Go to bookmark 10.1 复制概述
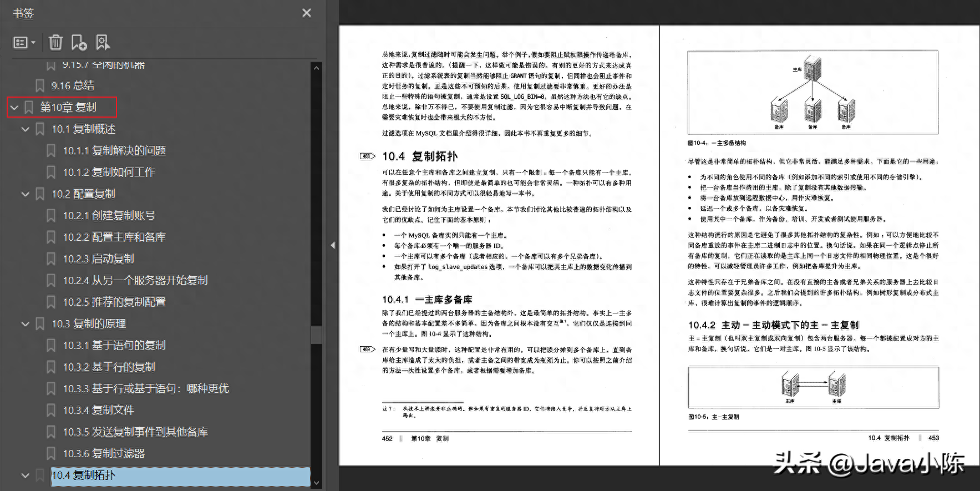980x491 pixels. [84, 129]
